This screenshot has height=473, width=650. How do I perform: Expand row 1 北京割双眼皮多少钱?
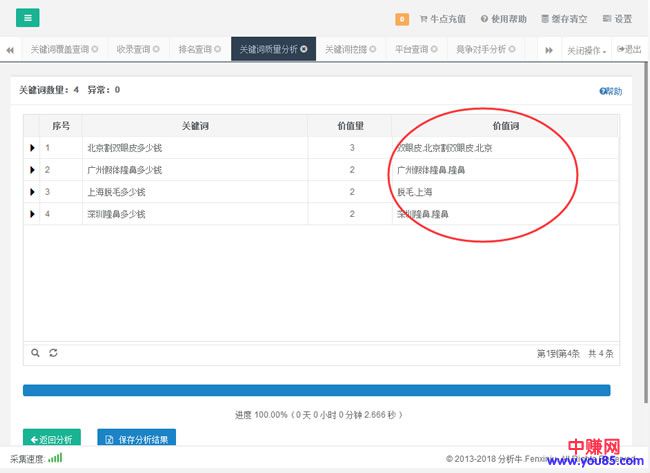pyautogui.click(x=32, y=148)
